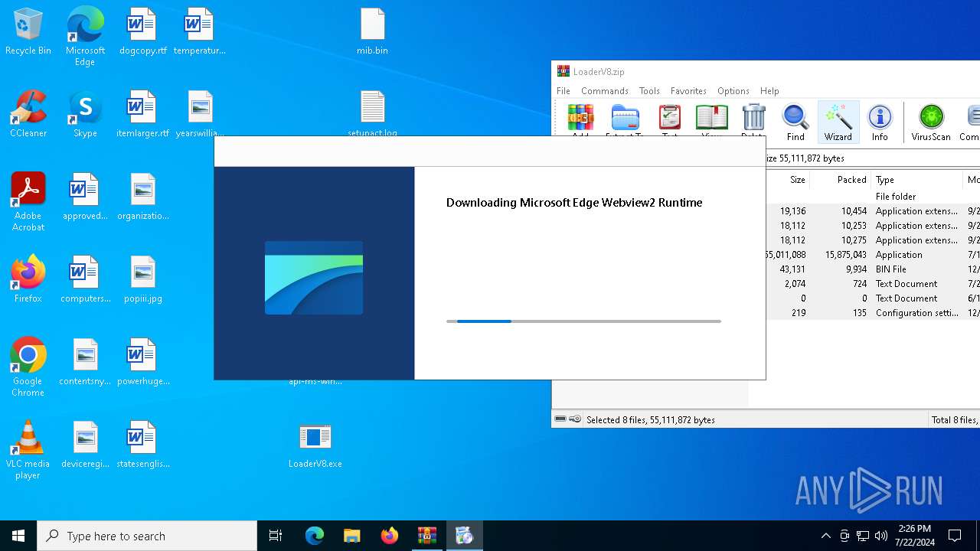980x551 pixels.
Task: Open the Recycle Bin desktop icon
Action: 28,32
